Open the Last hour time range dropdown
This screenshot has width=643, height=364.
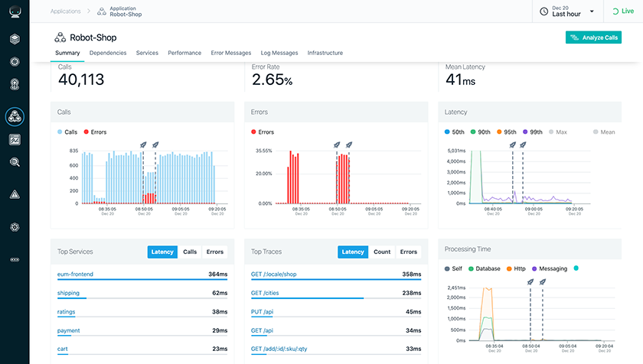click(x=568, y=11)
